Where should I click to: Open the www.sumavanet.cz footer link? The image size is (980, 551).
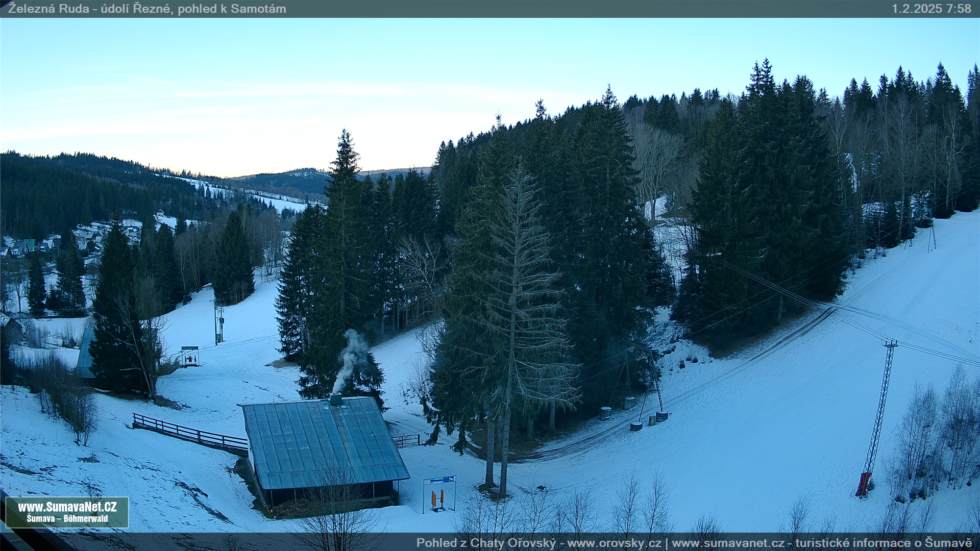click(x=728, y=543)
